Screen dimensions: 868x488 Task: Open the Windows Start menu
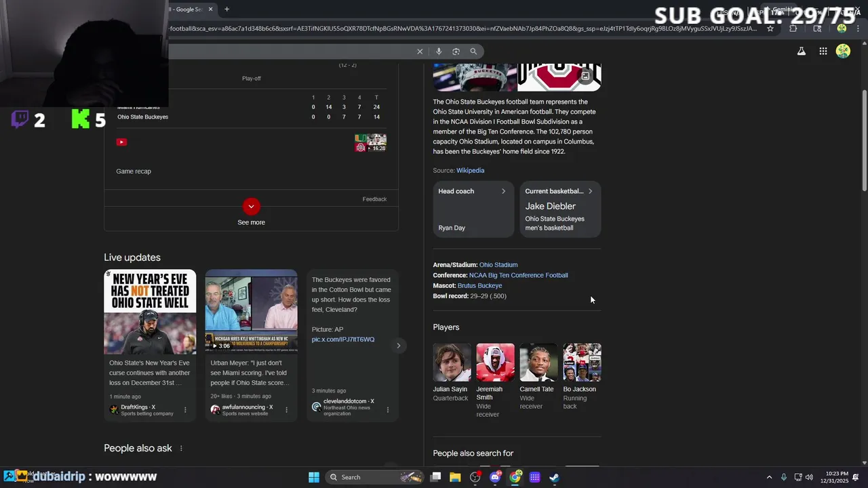coord(314,477)
